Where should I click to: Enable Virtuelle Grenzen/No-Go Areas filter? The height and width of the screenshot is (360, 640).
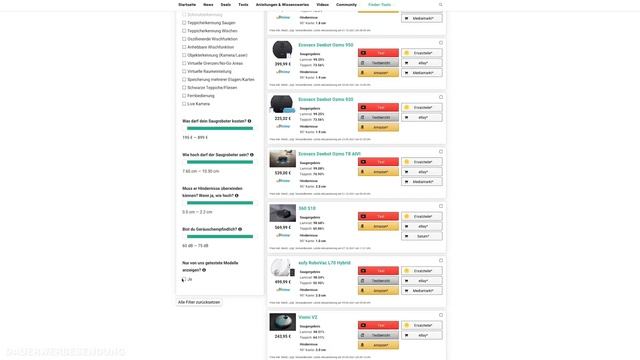click(x=184, y=63)
